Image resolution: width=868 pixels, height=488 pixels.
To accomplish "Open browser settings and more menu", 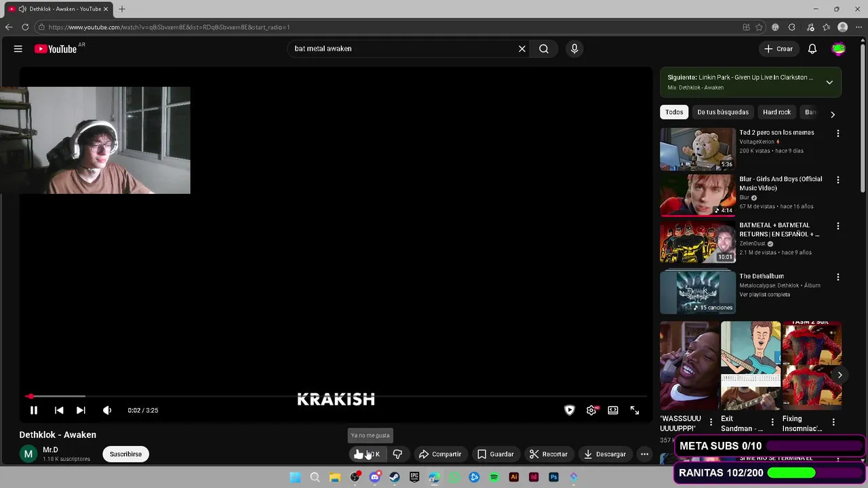I will pyautogui.click(x=859, y=27).
